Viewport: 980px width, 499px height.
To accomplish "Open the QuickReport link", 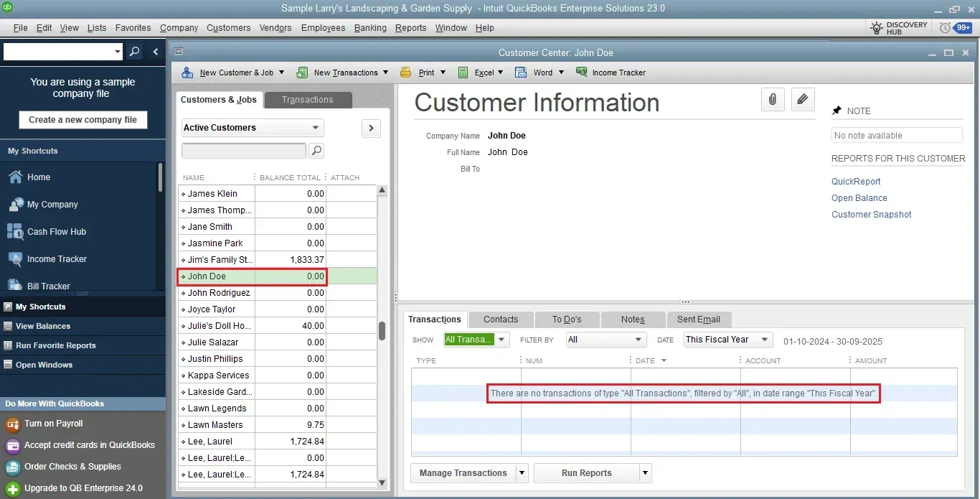I will [x=856, y=182].
